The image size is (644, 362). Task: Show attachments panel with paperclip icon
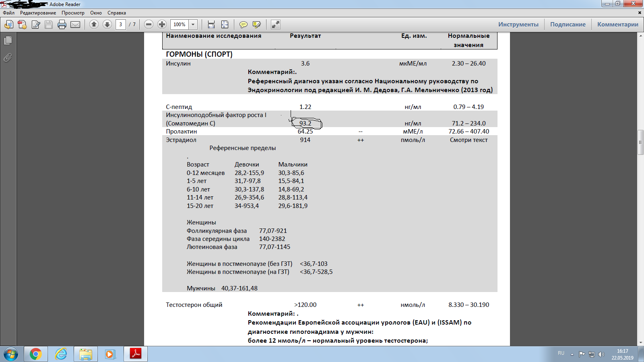pos(8,58)
